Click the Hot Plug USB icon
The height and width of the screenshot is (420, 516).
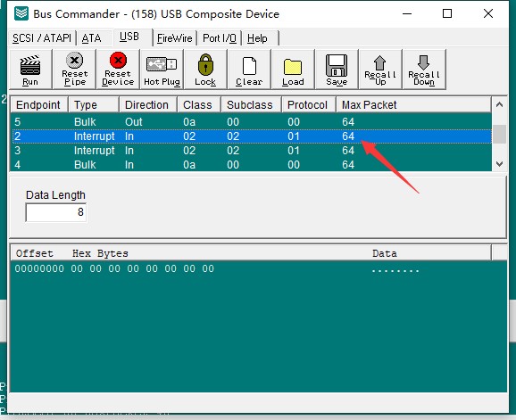[162, 64]
